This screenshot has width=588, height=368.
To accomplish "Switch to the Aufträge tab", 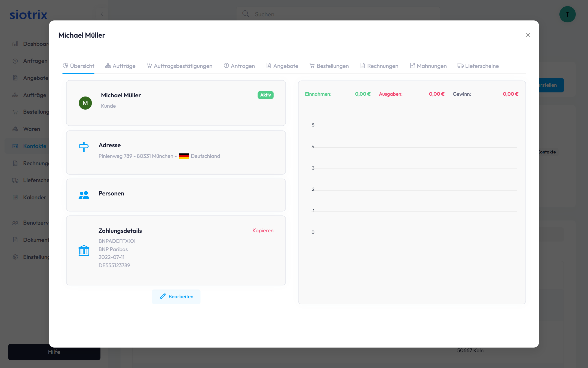I will 120,66.
